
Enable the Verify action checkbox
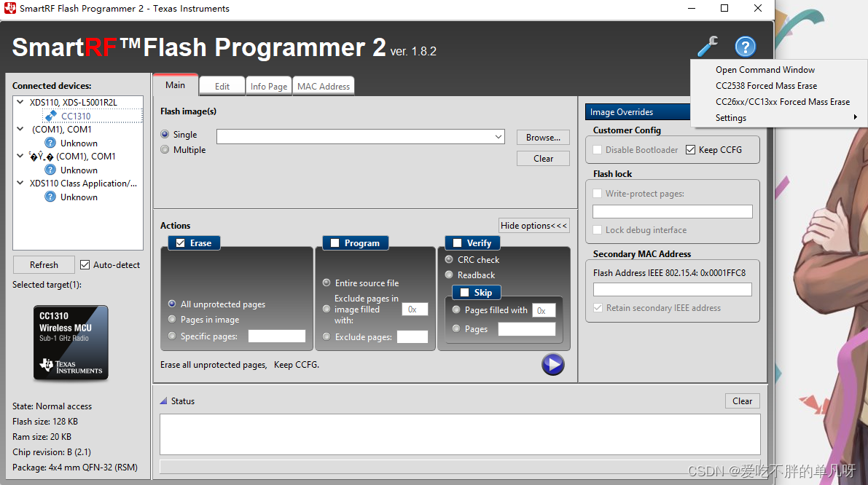tap(457, 242)
